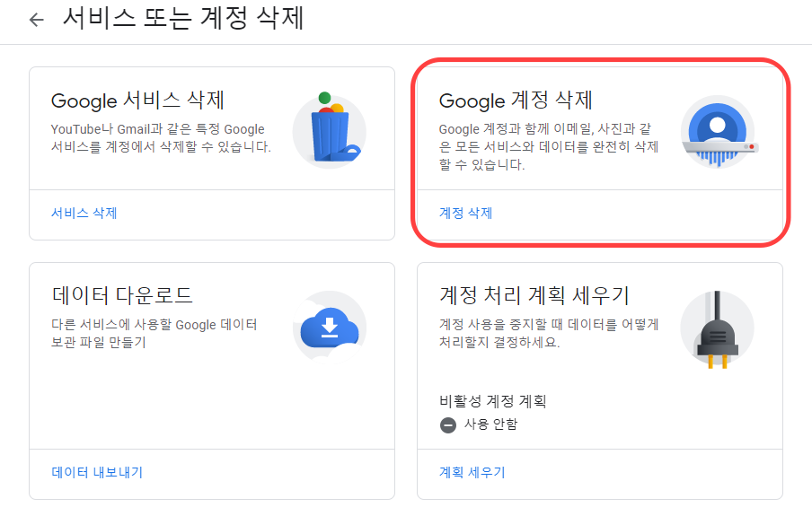Click the Google 계정 삭제 heading
The height and width of the screenshot is (516, 812).
click(x=516, y=101)
